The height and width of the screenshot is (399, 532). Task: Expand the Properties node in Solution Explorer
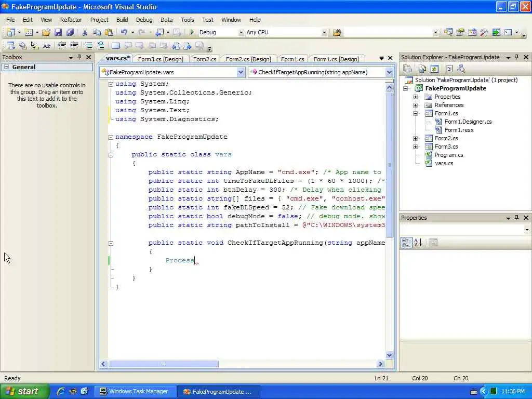click(415, 97)
